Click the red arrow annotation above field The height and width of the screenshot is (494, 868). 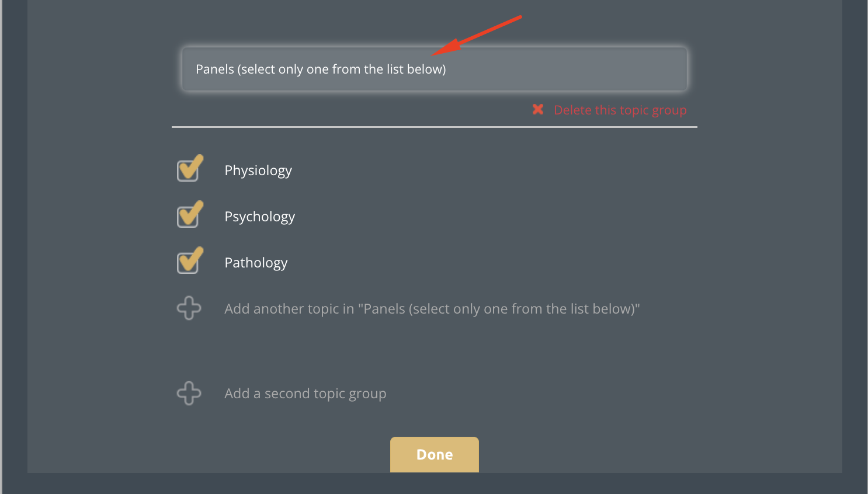coord(477,36)
